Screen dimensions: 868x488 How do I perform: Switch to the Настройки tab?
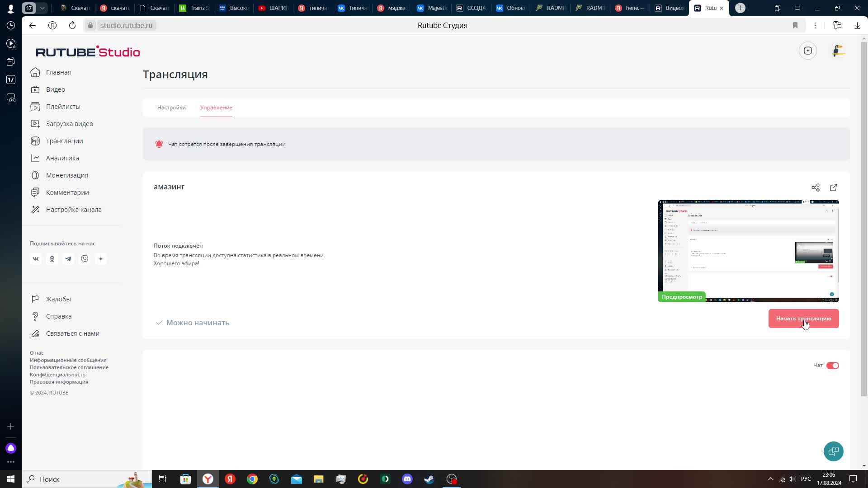(x=171, y=108)
